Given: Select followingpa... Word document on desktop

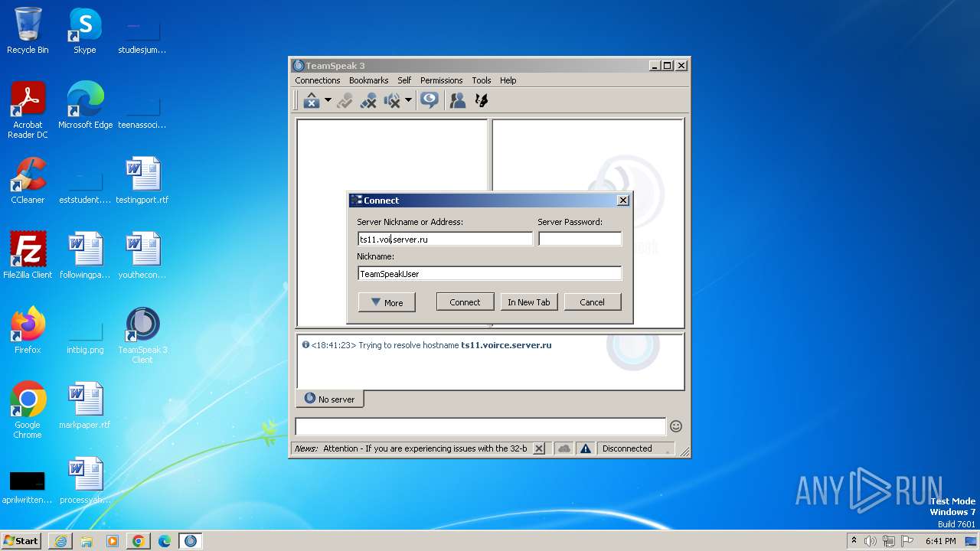Looking at the screenshot, I should pyautogui.click(x=85, y=255).
